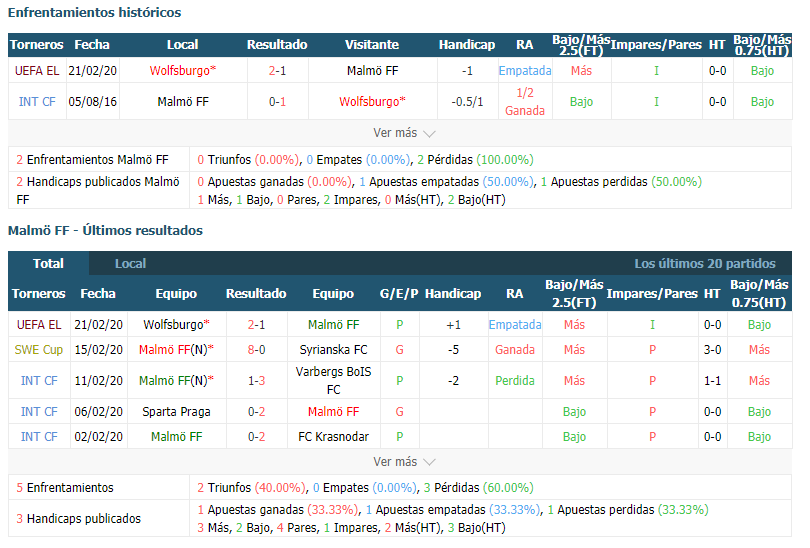Click the G/E/P column header
Image resolution: width=810 pixels, height=548 pixels.
399,293
